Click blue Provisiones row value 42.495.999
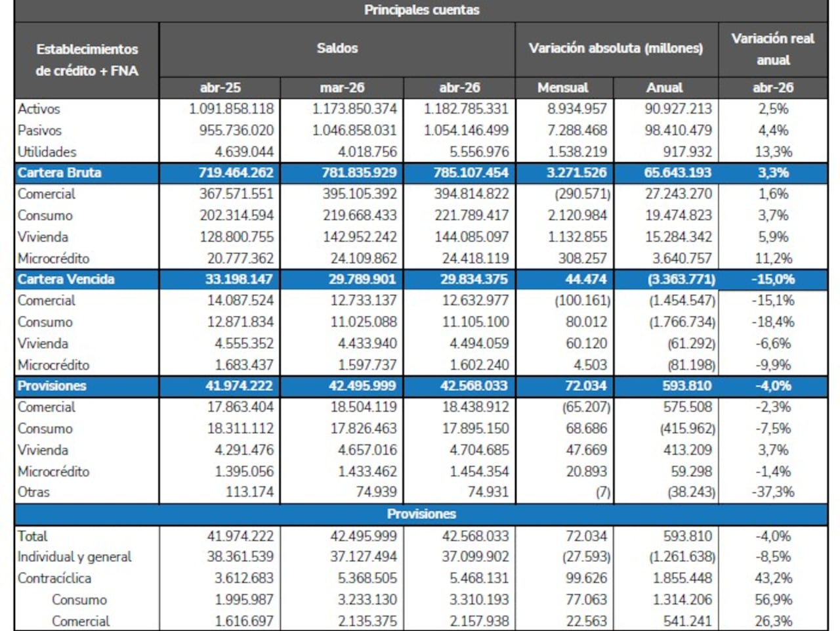The height and width of the screenshot is (631, 840). pyautogui.click(x=362, y=386)
